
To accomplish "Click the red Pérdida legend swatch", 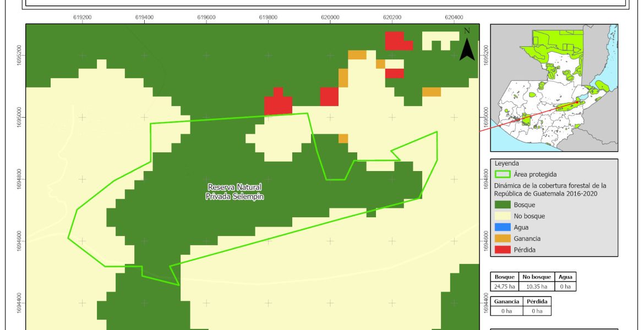I will click(501, 250).
